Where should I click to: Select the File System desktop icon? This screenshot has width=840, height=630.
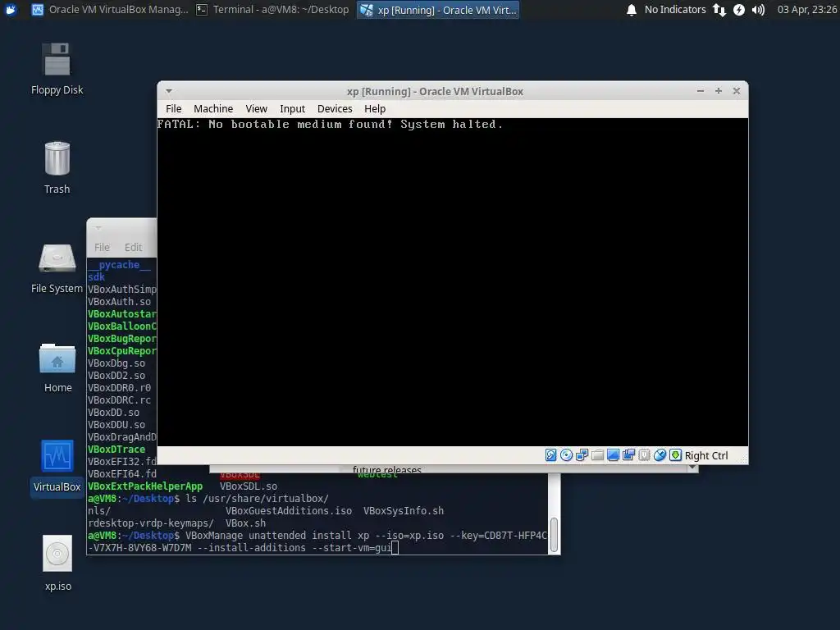point(57,268)
